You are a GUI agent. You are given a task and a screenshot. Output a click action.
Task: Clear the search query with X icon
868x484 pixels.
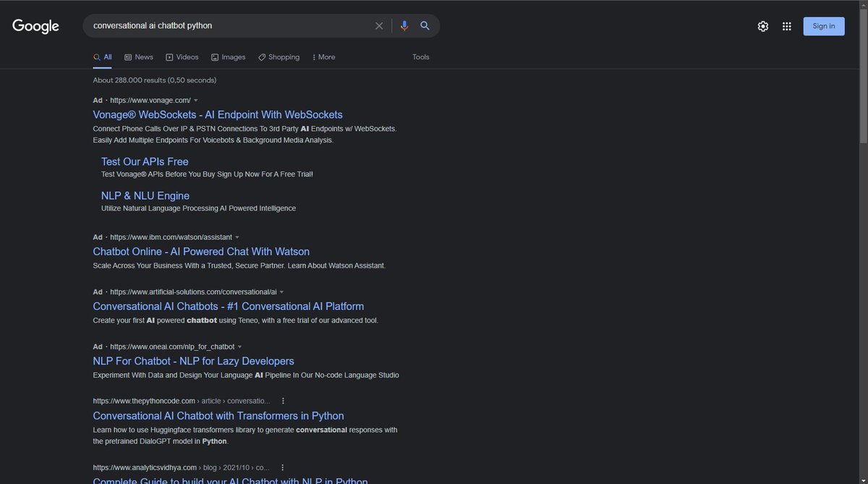pyautogui.click(x=379, y=26)
